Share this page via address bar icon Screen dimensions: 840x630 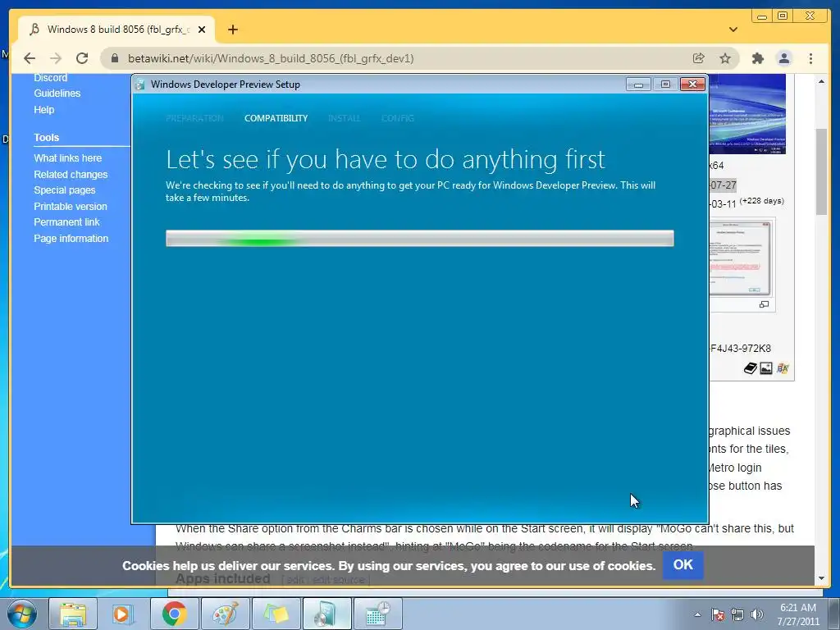(x=699, y=58)
